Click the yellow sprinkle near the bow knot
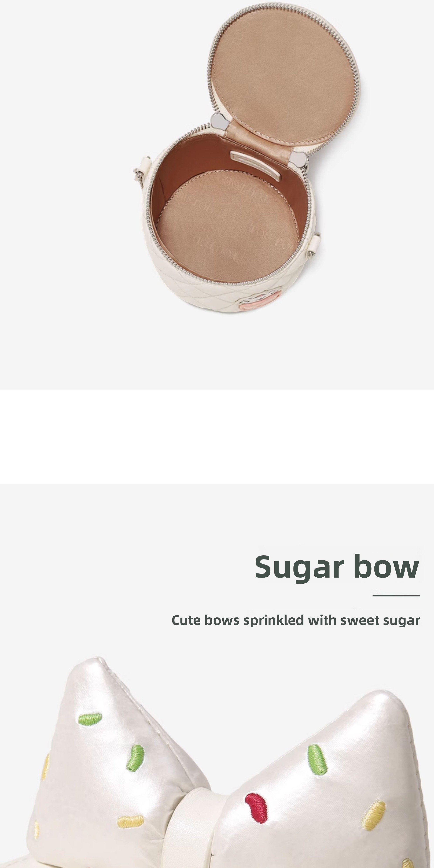 point(130,822)
